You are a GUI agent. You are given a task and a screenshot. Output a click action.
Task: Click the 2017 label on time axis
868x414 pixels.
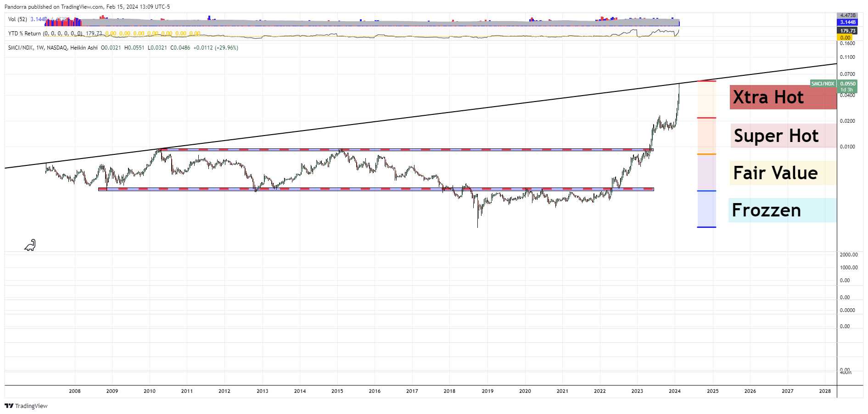tap(412, 391)
